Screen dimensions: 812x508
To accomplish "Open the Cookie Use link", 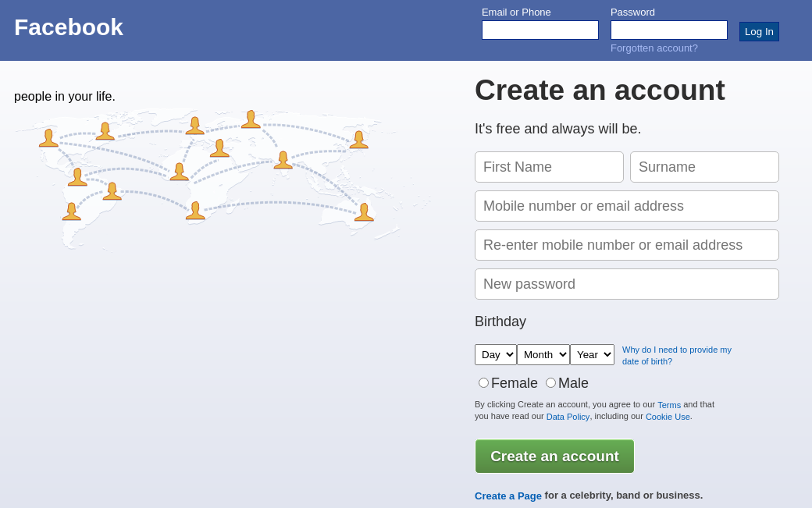I will [668, 417].
